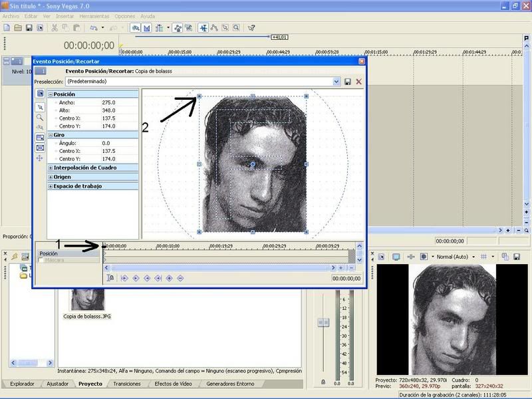This screenshot has width=532, height=399.
Task: Save preview snapshot to file icon
Action: [x=517, y=257]
